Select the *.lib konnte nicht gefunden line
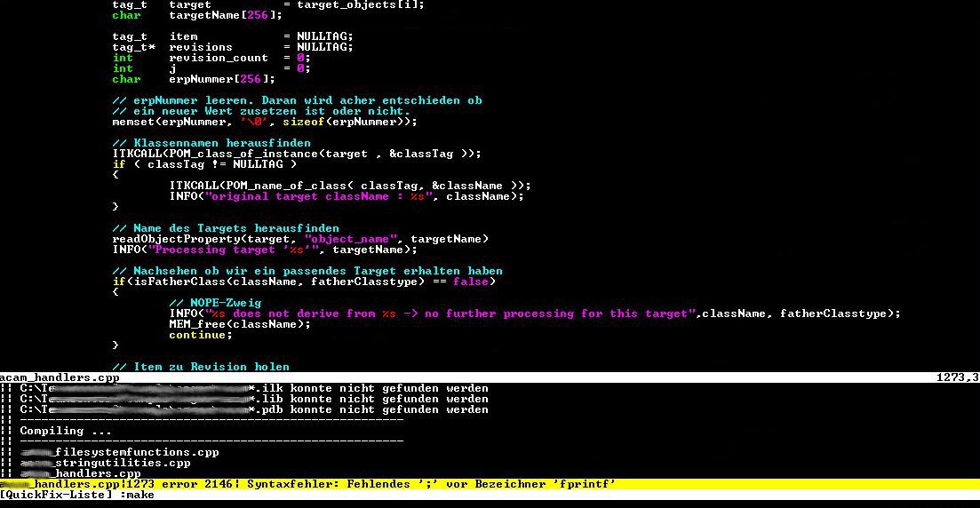 tap(254, 400)
